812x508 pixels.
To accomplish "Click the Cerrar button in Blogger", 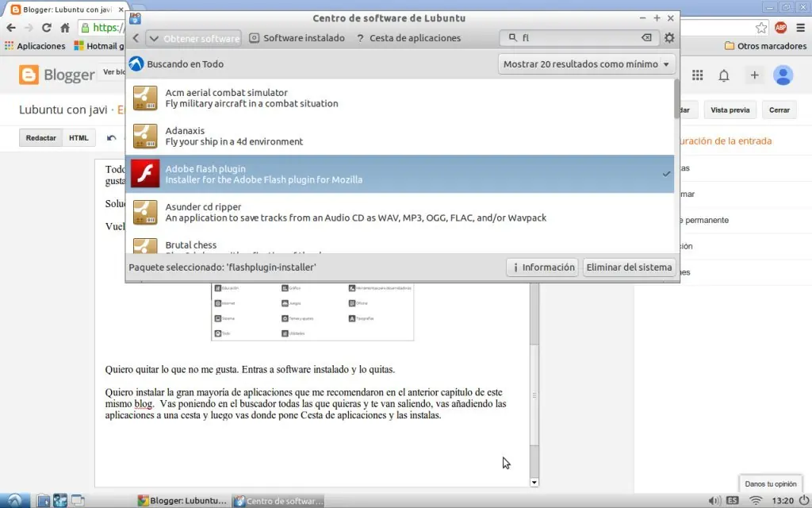I will tap(779, 110).
